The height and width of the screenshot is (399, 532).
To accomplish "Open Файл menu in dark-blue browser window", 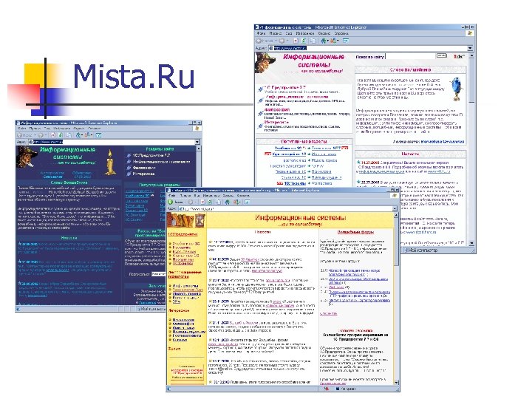I will [x=21, y=129].
